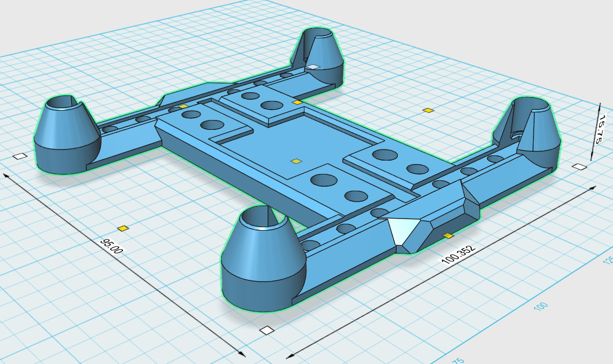613x364 pixels.
Task: Click the white handle at the corner between both dimension lines
Action: tap(267, 330)
